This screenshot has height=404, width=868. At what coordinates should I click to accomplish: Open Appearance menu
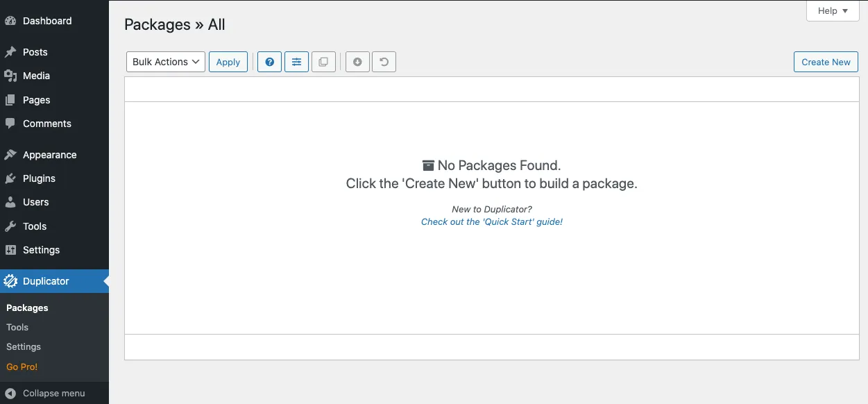pyautogui.click(x=54, y=155)
